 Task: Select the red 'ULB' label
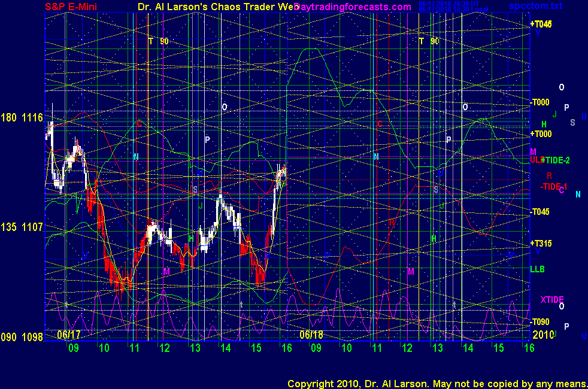pos(537,160)
